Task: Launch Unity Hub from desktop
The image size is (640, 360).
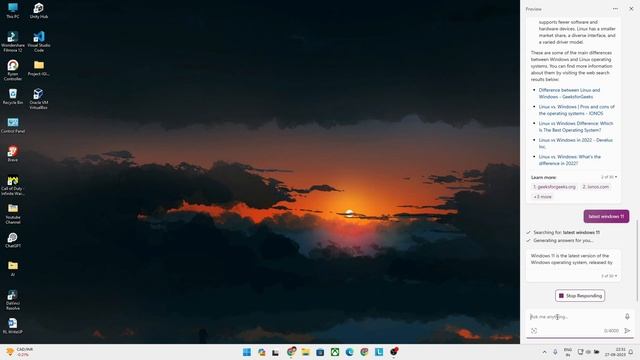Action: click(x=39, y=11)
